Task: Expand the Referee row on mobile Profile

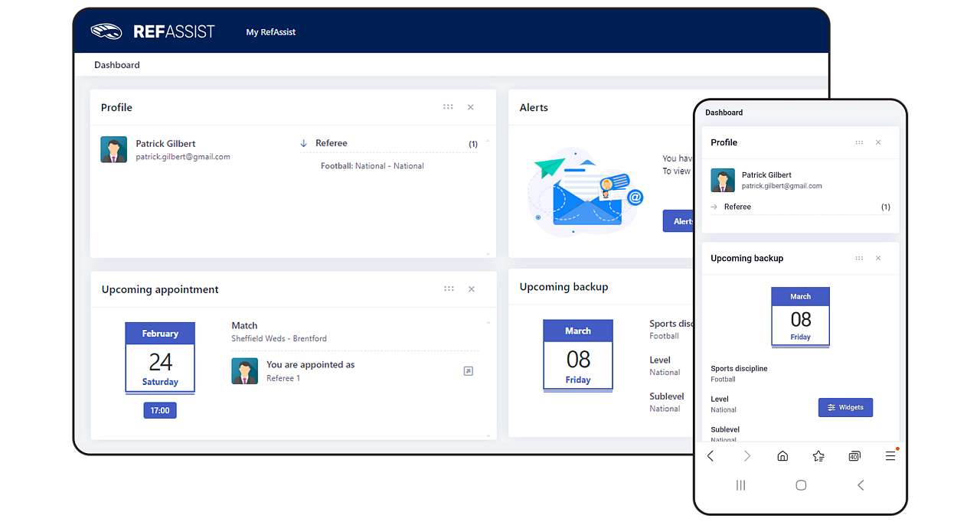Action: [x=714, y=207]
